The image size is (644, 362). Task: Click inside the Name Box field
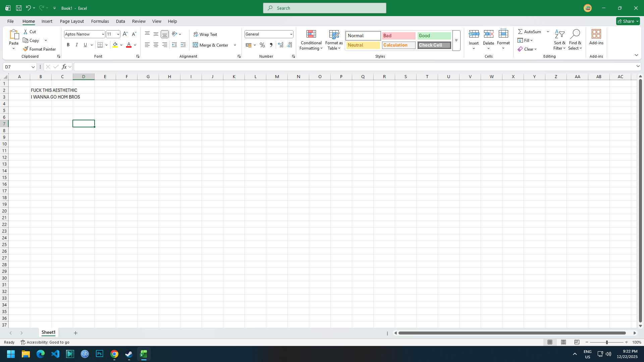coord(17,67)
